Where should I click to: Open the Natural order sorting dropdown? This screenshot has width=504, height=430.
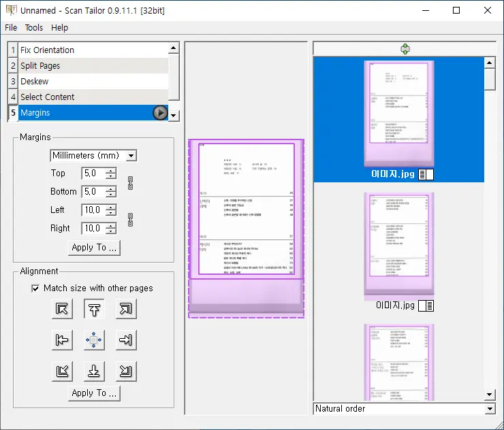coord(404,409)
